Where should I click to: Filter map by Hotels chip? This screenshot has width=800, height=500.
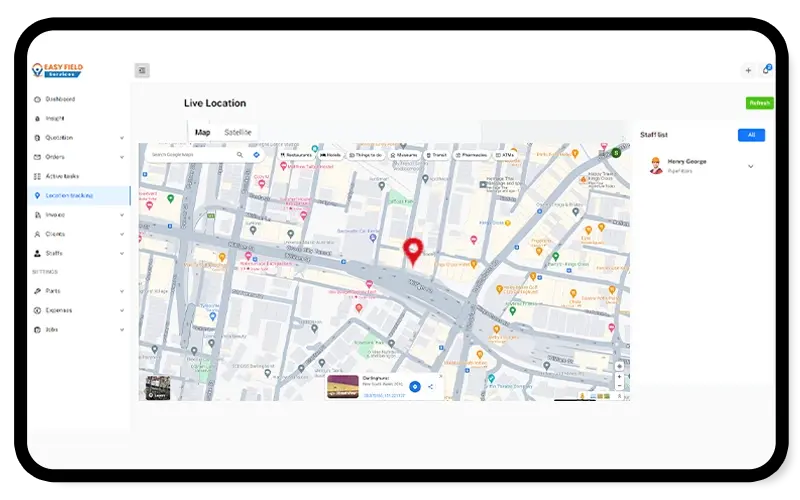[x=331, y=155]
